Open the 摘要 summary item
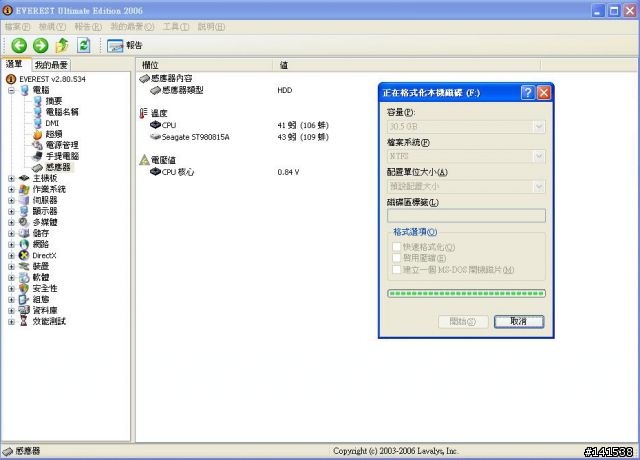This screenshot has width=640, height=460. (54, 101)
